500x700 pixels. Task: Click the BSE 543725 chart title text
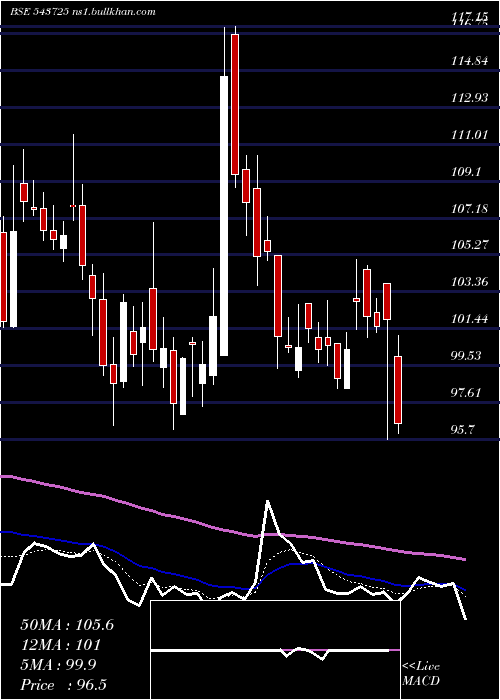(x=83, y=12)
